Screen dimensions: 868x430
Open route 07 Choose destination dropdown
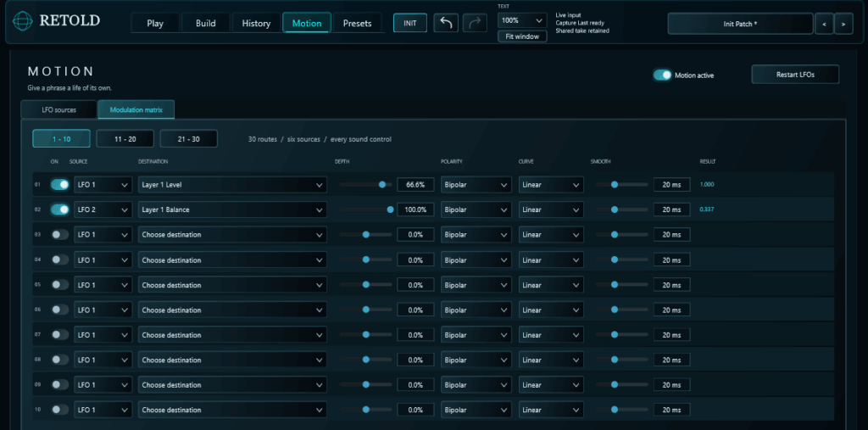tap(232, 335)
